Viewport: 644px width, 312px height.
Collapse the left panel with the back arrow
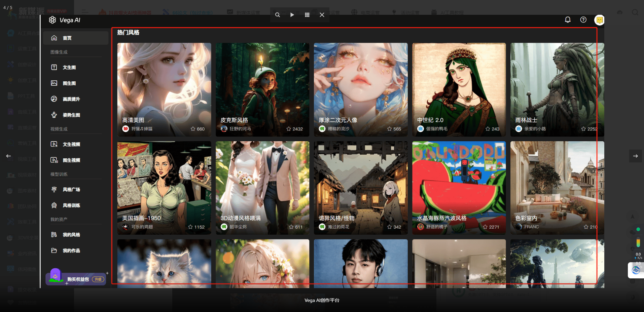[8, 156]
